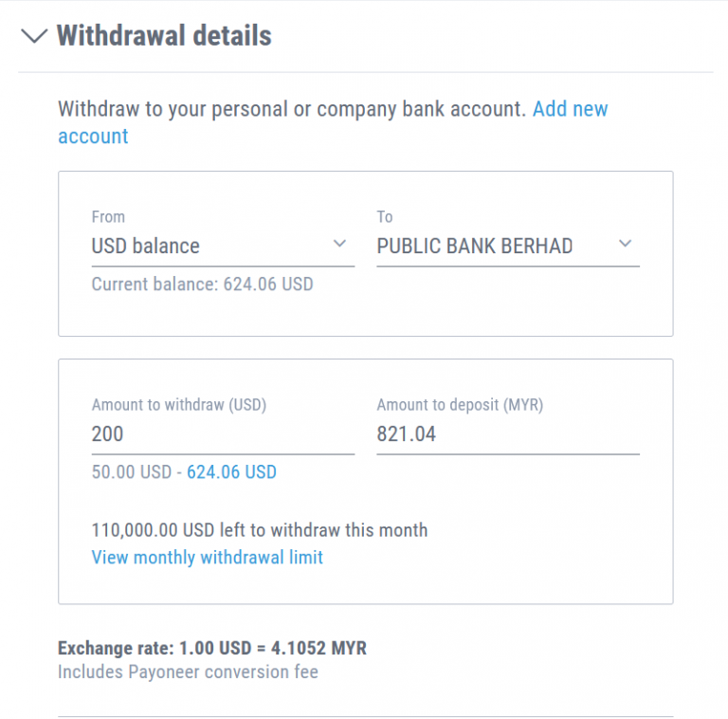View monthly withdrawal limit
This screenshot has width=728, height=719.
tap(207, 558)
